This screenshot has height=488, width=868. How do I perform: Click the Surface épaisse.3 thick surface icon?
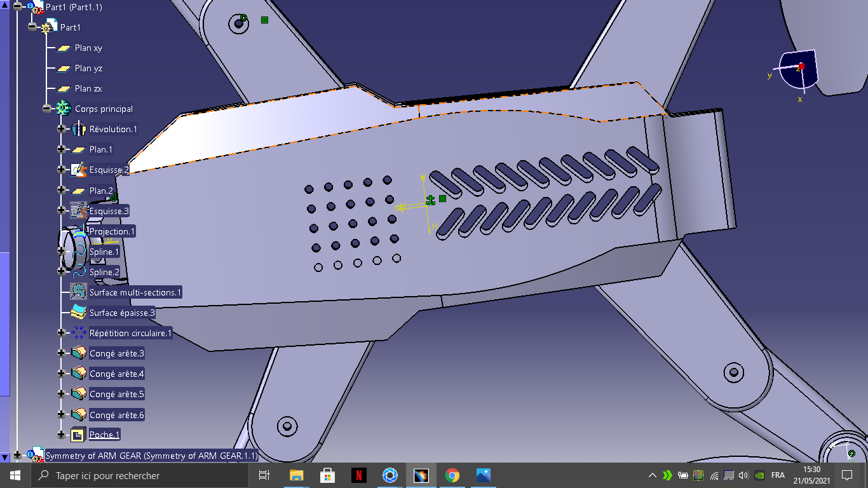[79, 312]
